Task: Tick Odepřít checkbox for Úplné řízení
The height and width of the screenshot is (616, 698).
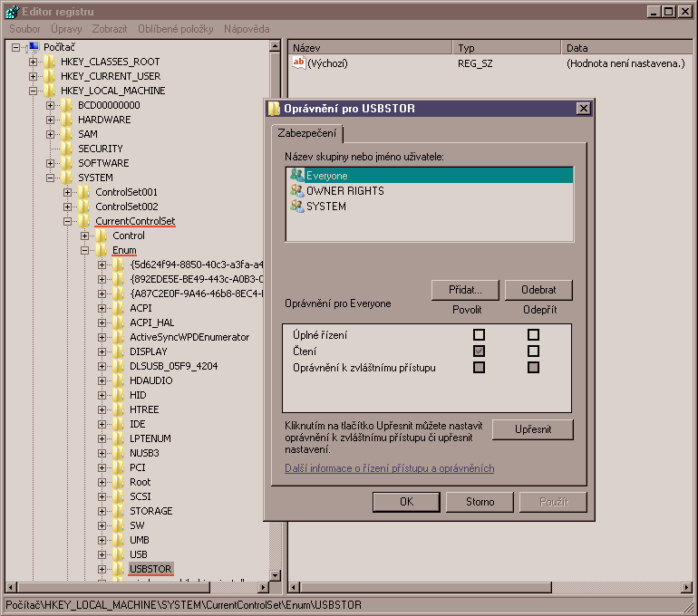Action: point(533,335)
